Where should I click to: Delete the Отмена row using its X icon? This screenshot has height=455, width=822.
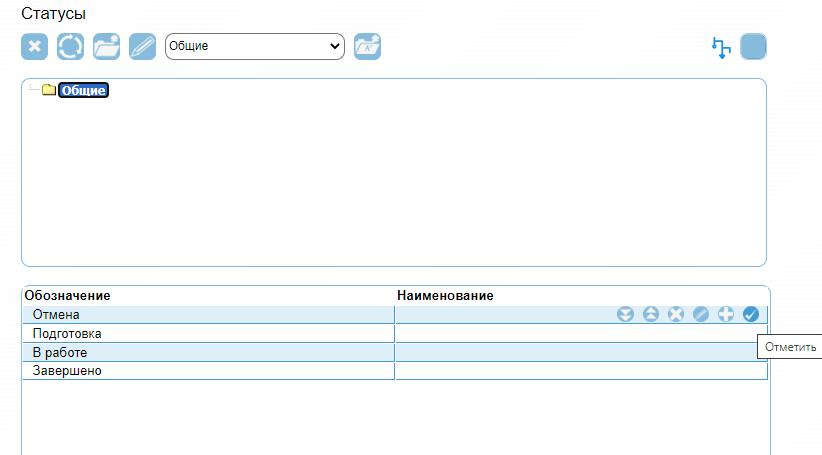click(x=676, y=315)
